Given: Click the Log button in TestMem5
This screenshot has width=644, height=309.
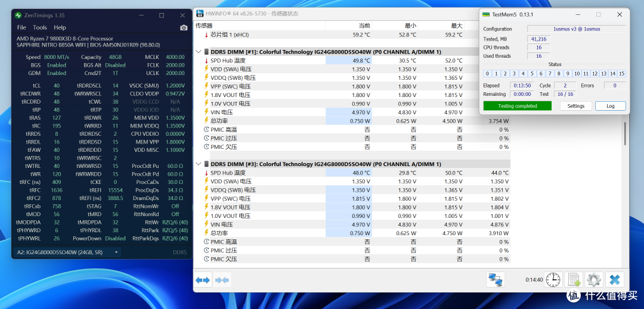Looking at the screenshot, I should coord(611,106).
